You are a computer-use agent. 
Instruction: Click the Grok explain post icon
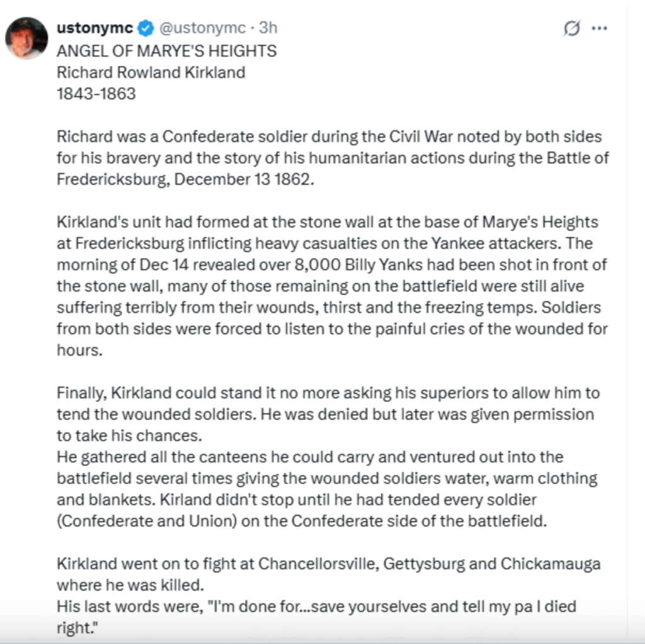pos(572,28)
